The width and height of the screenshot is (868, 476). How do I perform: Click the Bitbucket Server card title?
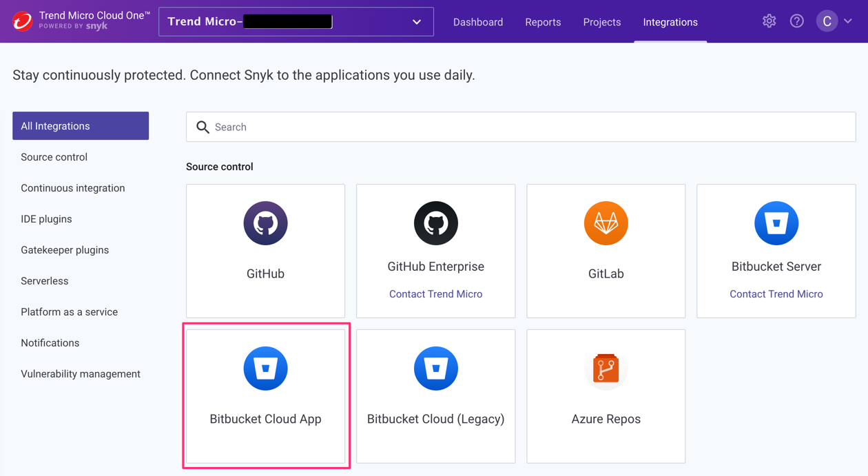[776, 267]
